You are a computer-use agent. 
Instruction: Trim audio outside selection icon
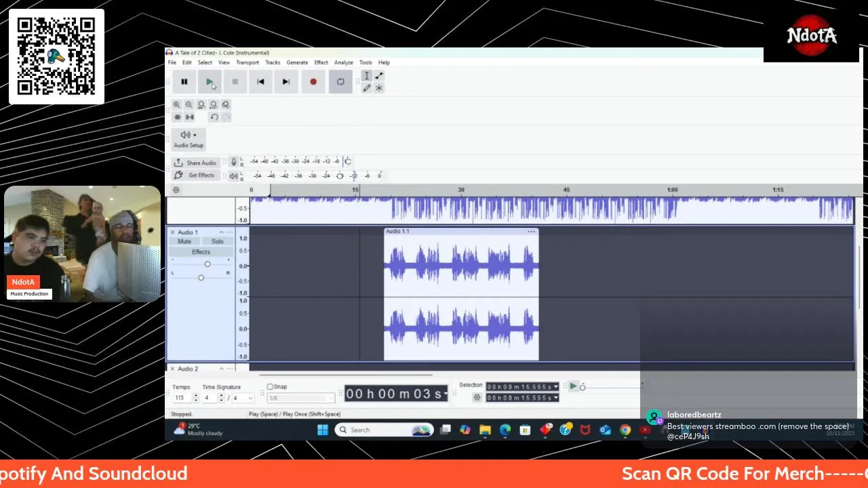177,117
